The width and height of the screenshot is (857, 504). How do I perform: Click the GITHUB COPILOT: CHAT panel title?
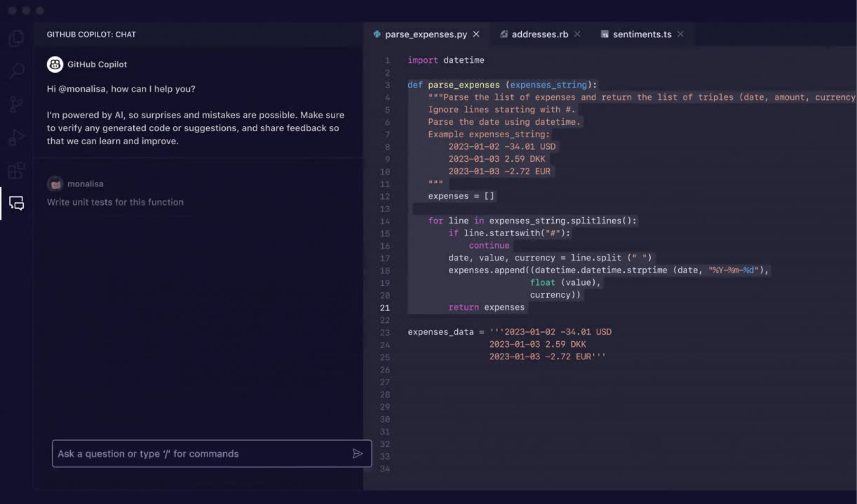[x=91, y=34]
